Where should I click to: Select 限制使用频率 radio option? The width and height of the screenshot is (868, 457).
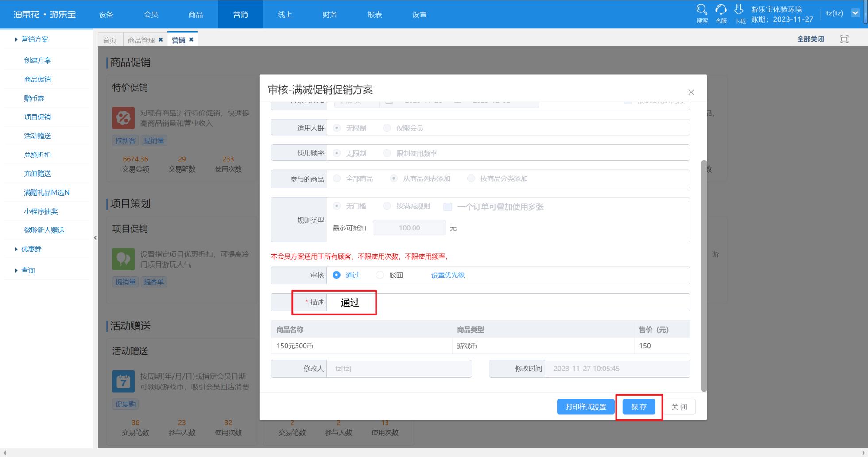point(387,153)
